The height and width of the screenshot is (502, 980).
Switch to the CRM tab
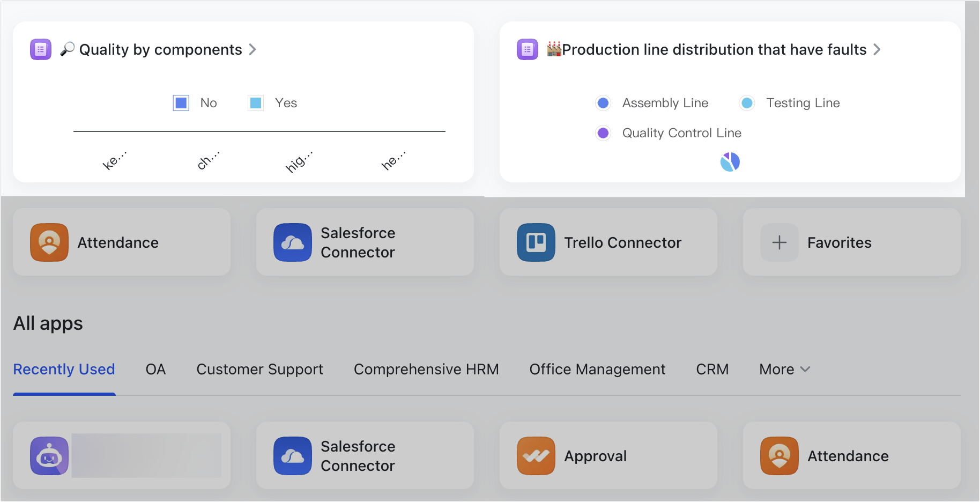(x=712, y=369)
